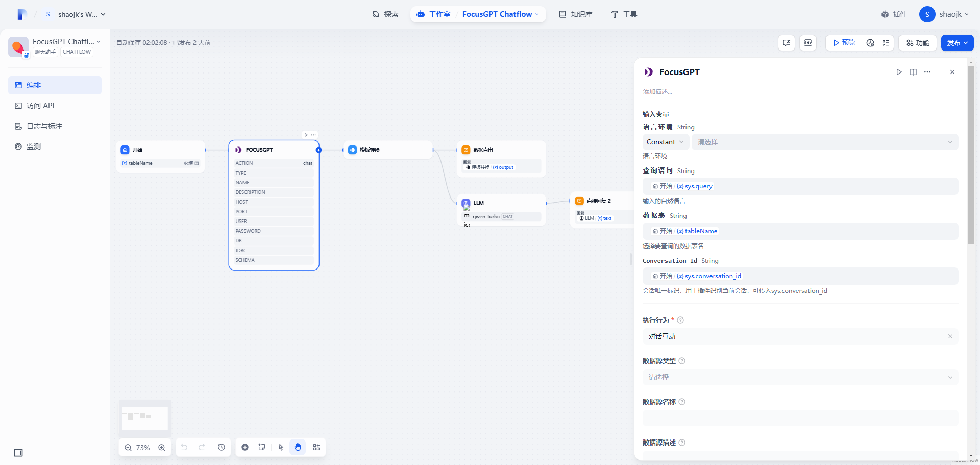The height and width of the screenshot is (465, 980).
Task: Open the more options menu in FocusGPT panel
Action: (x=927, y=72)
